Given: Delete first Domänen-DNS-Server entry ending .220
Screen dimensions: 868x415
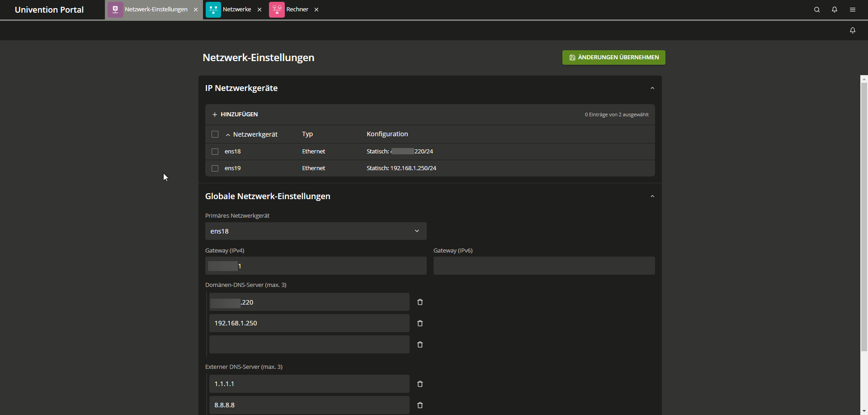Looking at the screenshot, I should tap(420, 302).
